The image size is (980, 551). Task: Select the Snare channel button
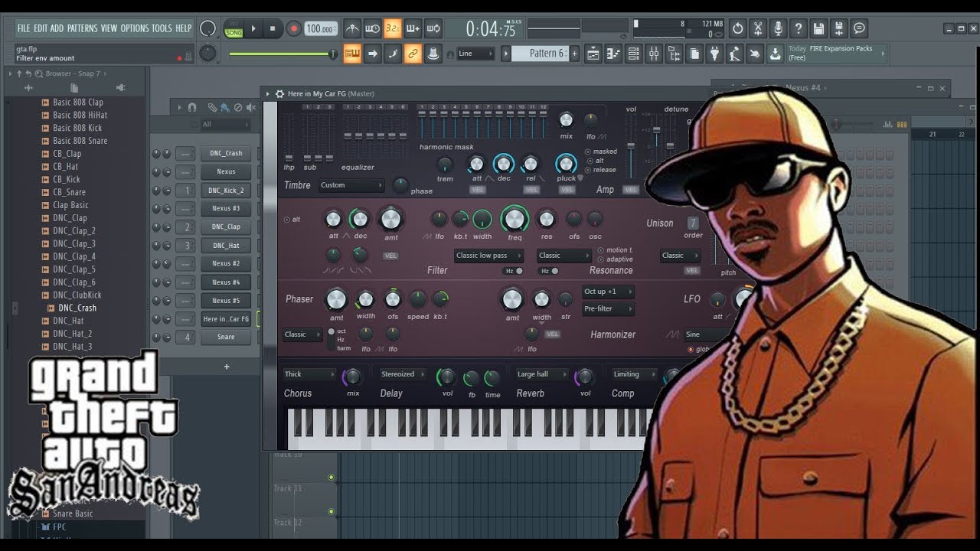[226, 337]
